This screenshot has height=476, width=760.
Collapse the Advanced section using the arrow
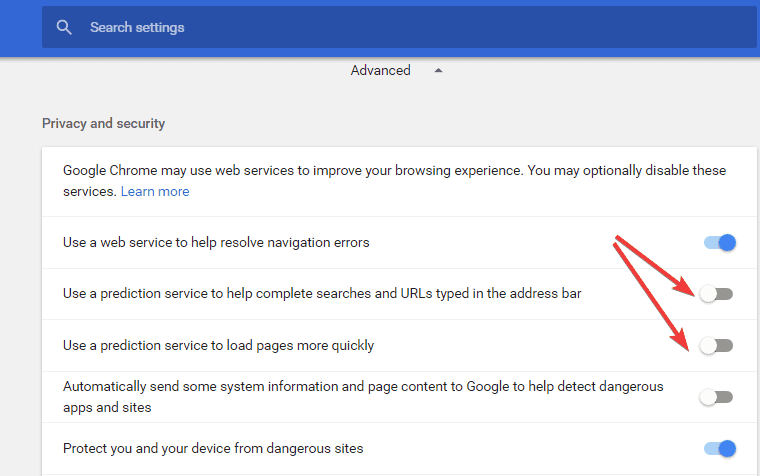[438, 70]
